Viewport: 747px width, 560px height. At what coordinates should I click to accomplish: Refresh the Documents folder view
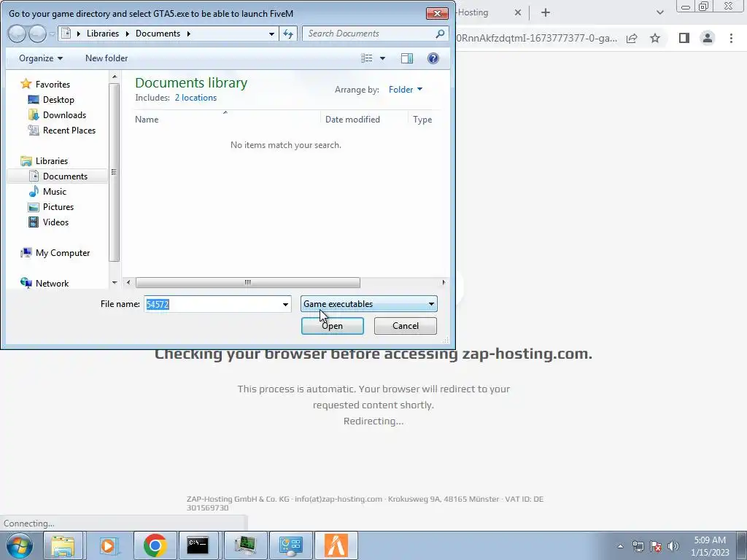click(x=288, y=34)
